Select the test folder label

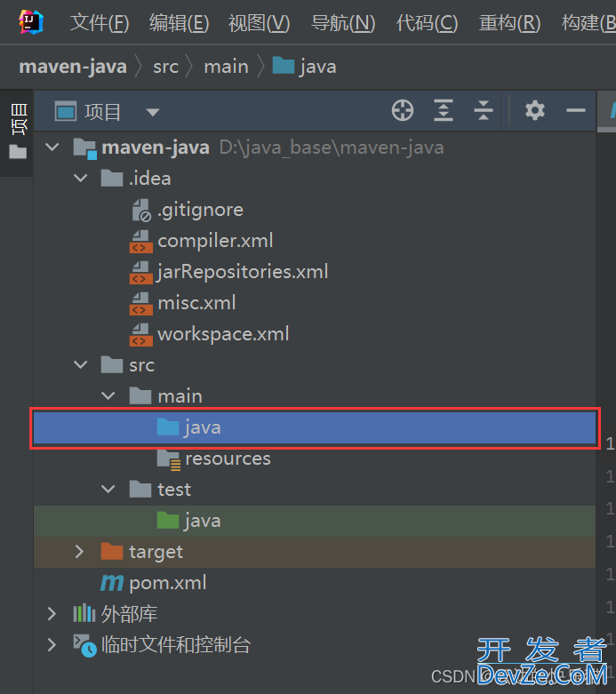point(174,490)
